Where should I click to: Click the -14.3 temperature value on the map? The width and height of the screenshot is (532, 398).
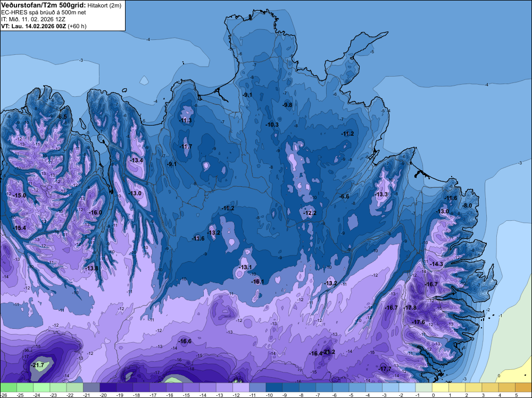point(437,264)
